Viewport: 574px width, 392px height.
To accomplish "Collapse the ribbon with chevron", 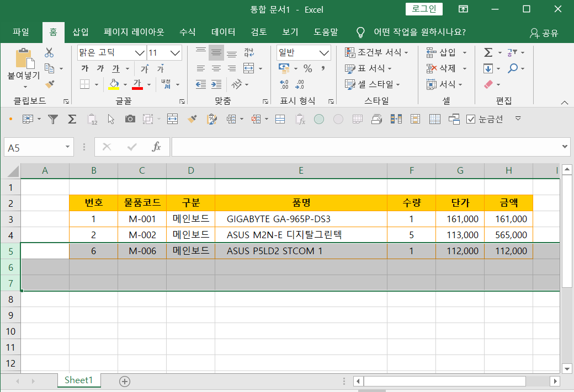I will pyautogui.click(x=565, y=103).
